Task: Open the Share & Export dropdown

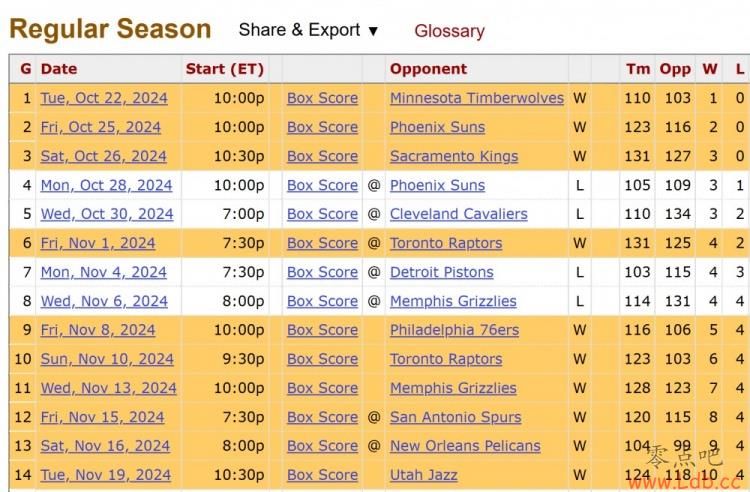Action: (308, 30)
